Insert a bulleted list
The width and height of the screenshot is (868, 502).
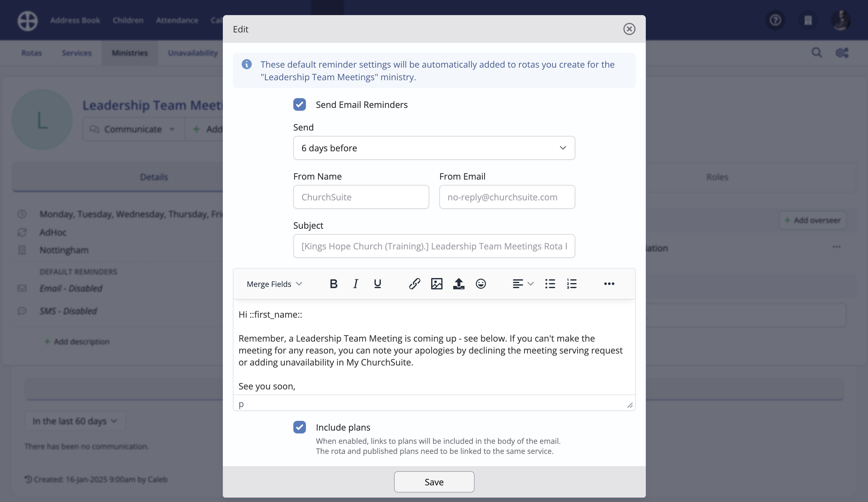click(x=550, y=284)
